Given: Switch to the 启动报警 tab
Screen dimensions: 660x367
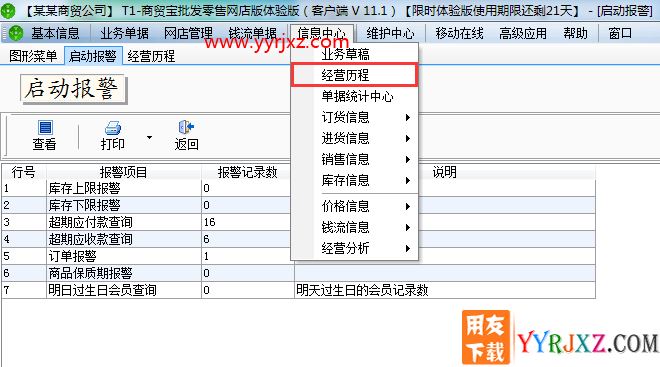Looking at the screenshot, I should [x=93, y=56].
